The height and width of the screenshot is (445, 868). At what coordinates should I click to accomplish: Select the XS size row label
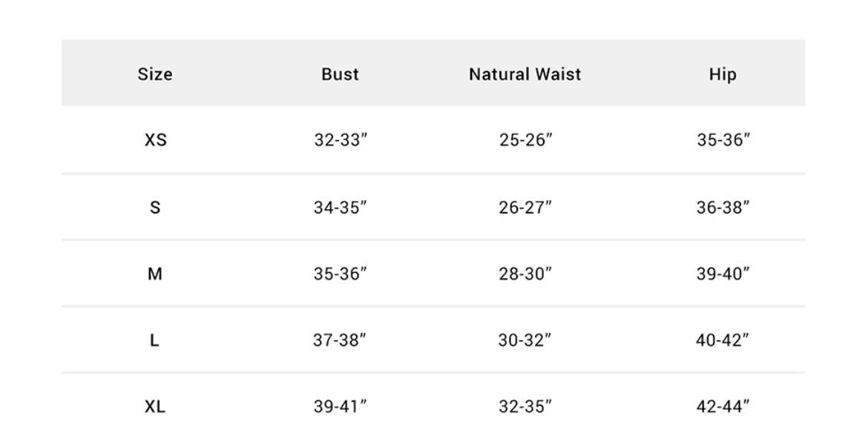coord(155,140)
